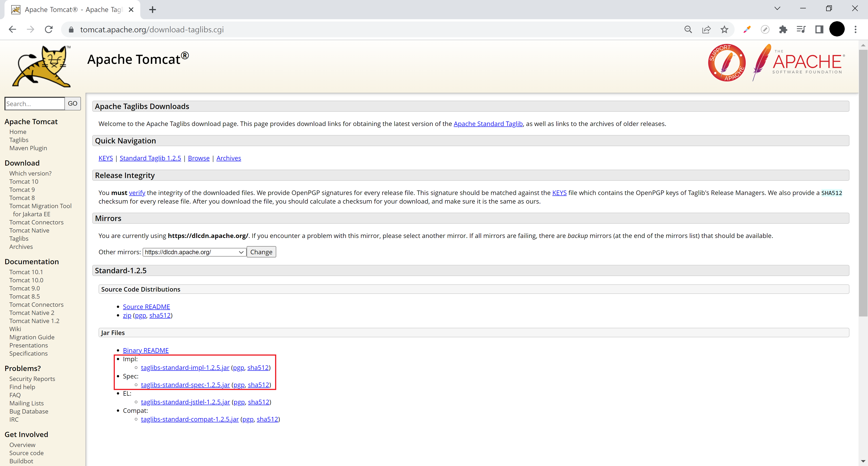Expand the Other mirrors dropdown
This screenshot has height=466, width=868.
click(194, 252)
